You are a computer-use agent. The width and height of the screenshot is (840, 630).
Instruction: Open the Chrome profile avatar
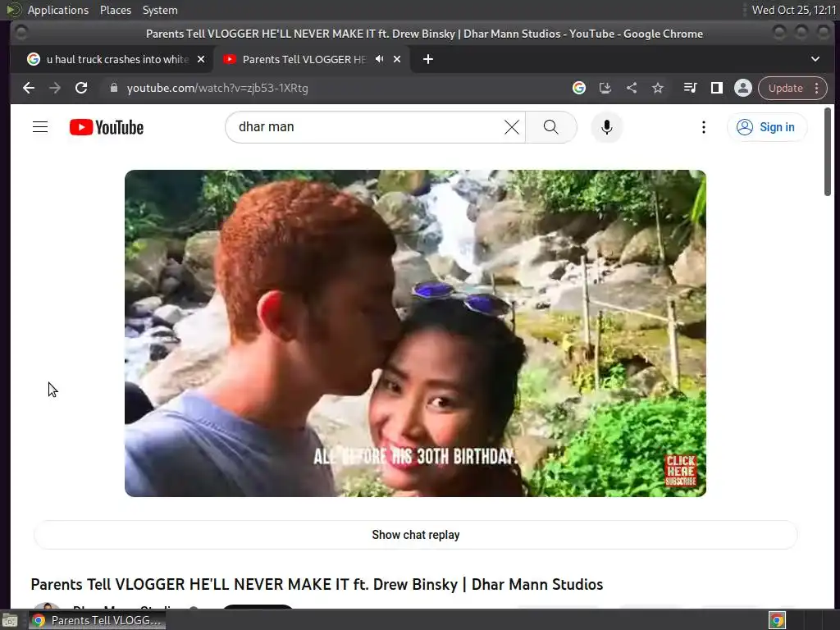point(743,88)
